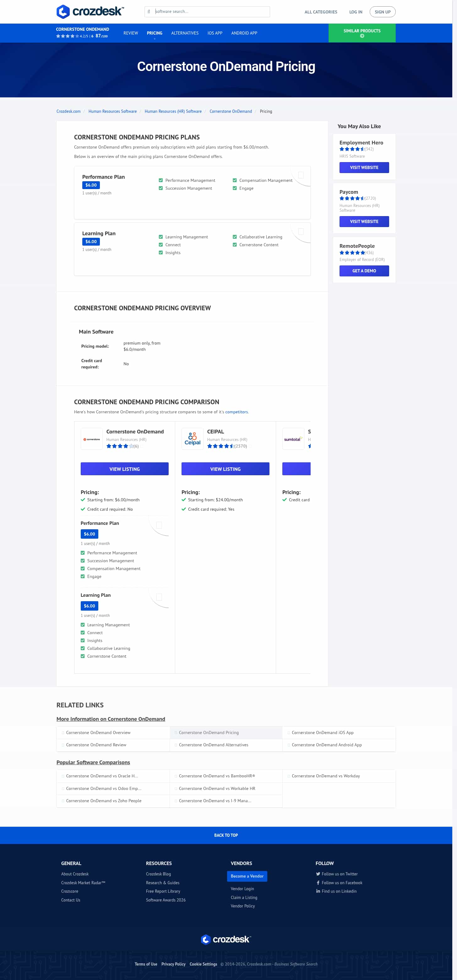457x980 pixels.
Task: Click Contact Us in the footer
Action: 71,900
